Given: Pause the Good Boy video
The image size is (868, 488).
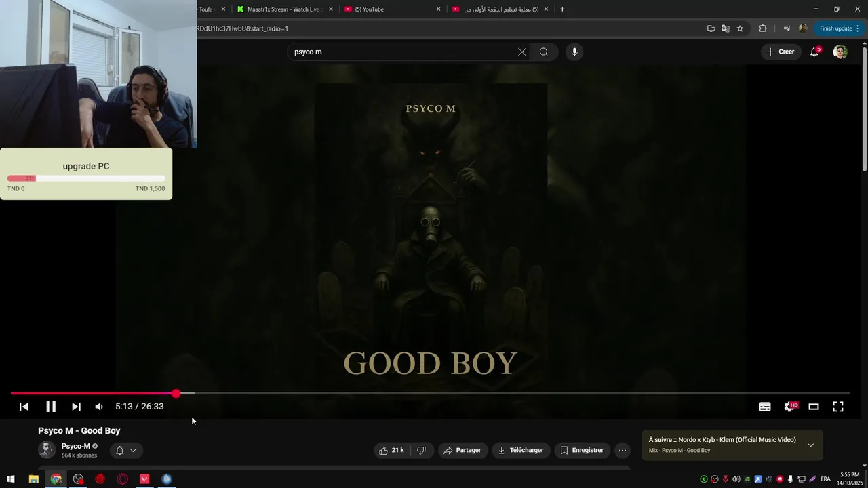Looking at the screenshot, I should (x=51, y=407).
